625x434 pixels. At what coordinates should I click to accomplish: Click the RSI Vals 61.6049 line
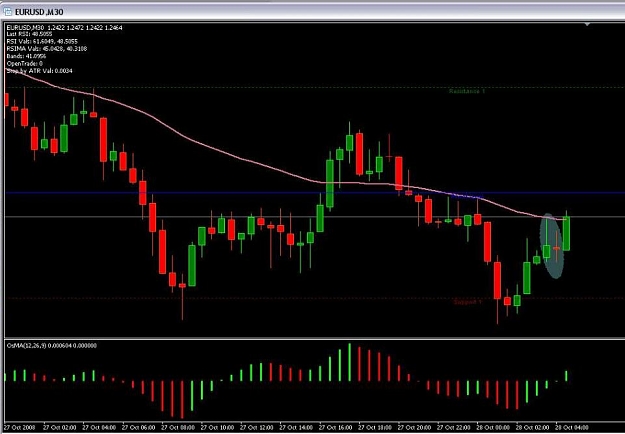42,41
